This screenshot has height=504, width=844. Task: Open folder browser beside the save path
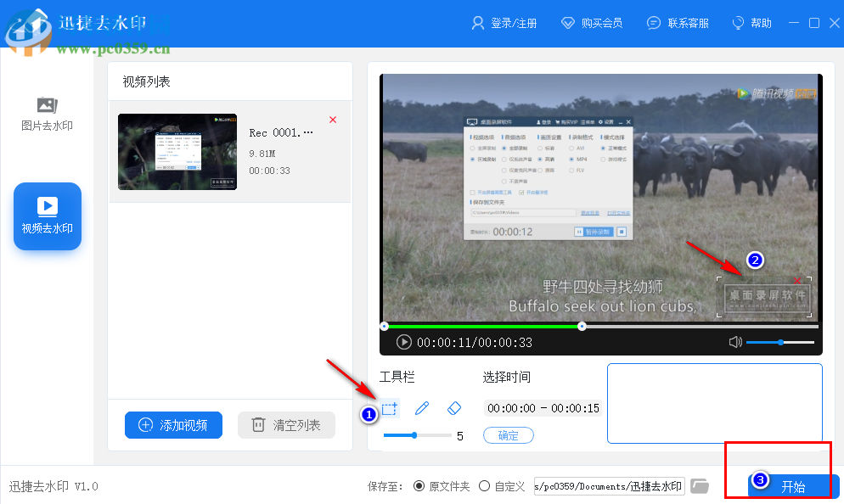click(x=699, y=485)
